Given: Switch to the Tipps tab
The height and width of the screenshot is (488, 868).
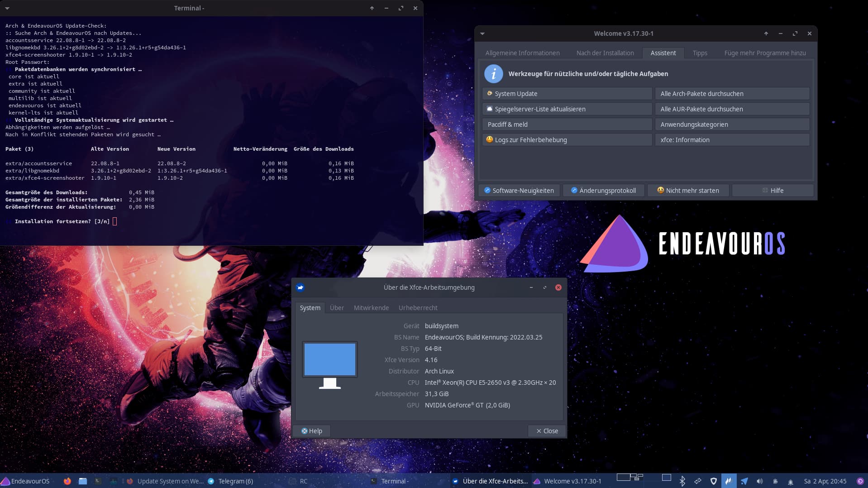Looking at the screenshot, I should coord(700,53).
